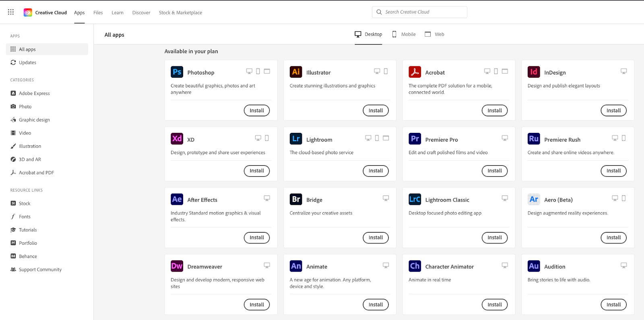Select the Mobile platform tab
Image resolution: width=644 pixels, height=320 pixels.
pyautogui.click(x=404, y=34)
